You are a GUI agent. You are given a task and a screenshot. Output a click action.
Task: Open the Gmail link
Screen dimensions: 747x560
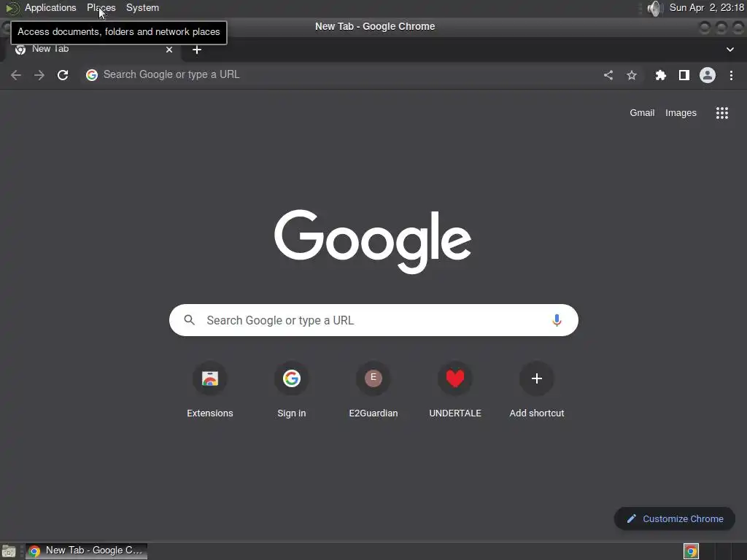642,113
